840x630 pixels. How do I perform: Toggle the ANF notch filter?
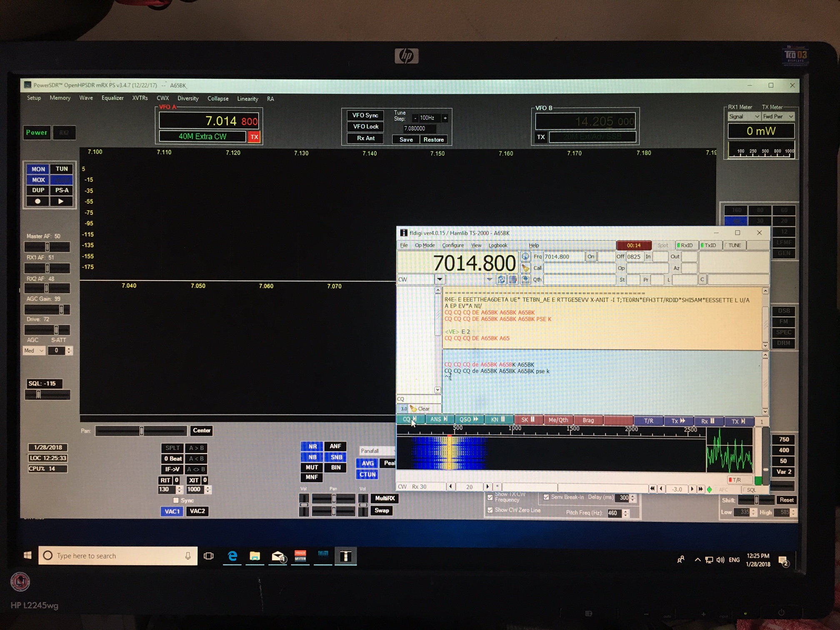coord(335,446)
